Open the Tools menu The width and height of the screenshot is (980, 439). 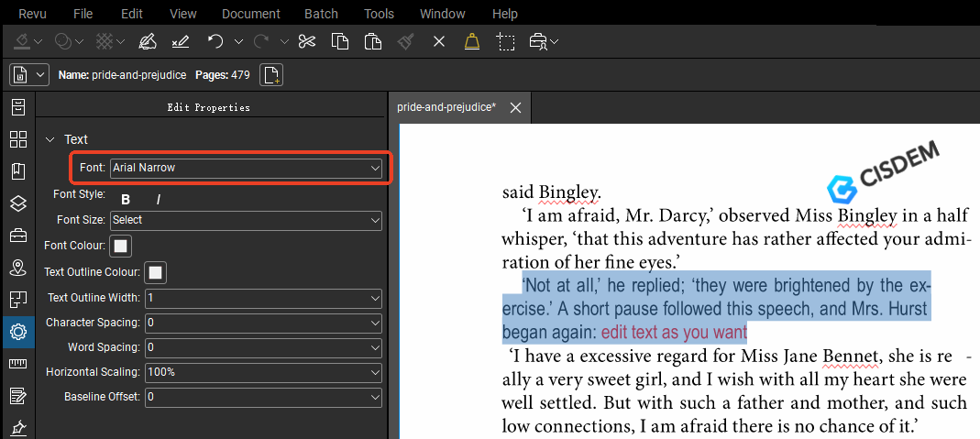point(379,14)
